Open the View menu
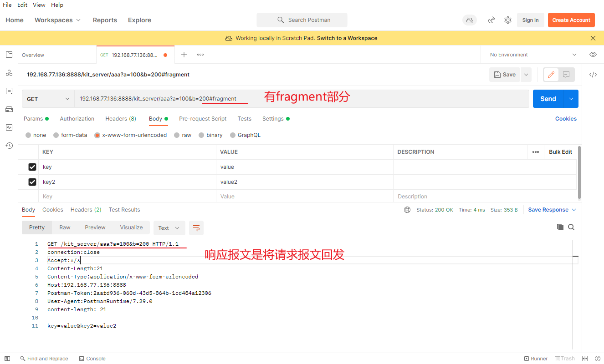This screenshot has height=364, width=604. pos(39,5)
